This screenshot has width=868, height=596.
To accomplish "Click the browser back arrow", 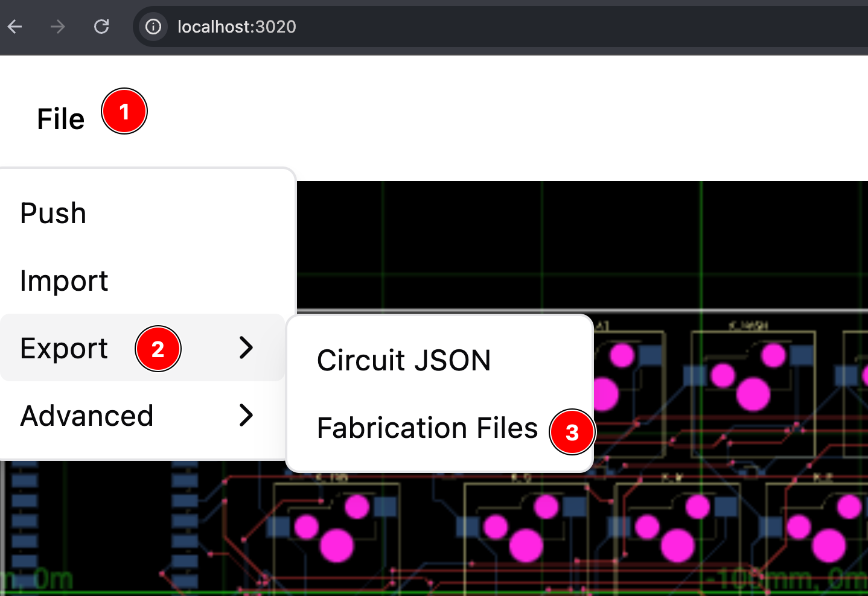I will click(x=15, y=27).
